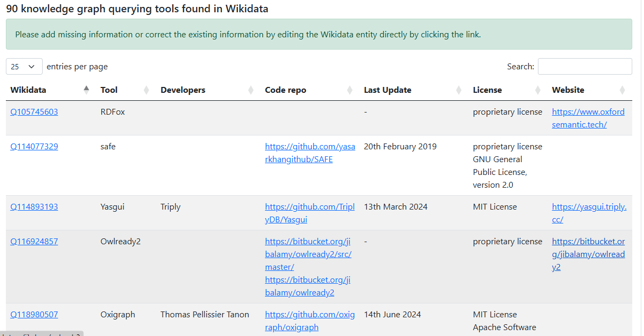Open Wikidata entity Q114893193

(34, 207)
